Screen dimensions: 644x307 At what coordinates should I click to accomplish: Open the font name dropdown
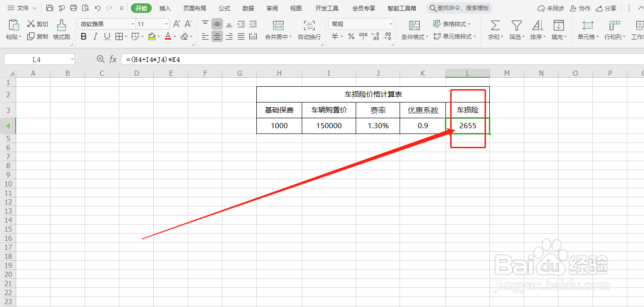click(132, 23)
